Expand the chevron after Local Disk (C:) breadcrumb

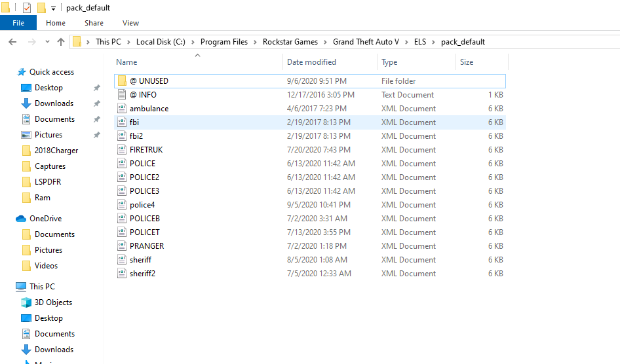tap(193, 42)
